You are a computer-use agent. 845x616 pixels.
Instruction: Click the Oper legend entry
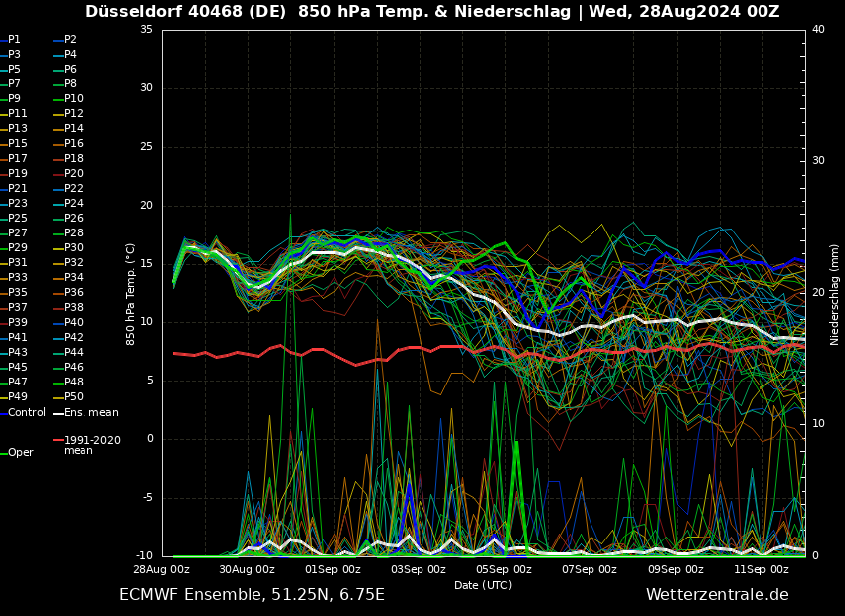pyautogui.click(x=20, y=453)
